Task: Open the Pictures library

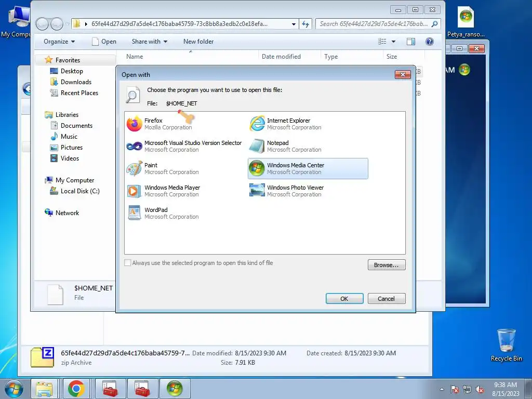Action: tap(72, 147)
